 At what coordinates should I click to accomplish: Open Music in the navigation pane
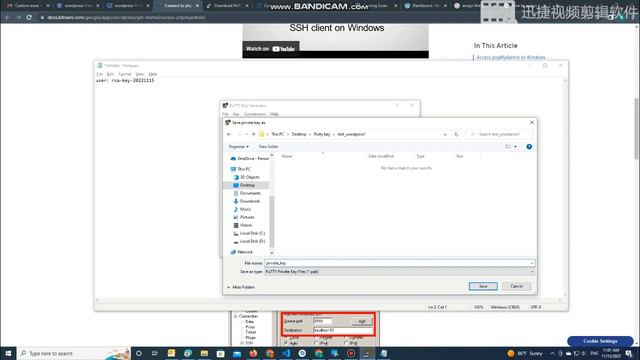(x=242, y=209)
